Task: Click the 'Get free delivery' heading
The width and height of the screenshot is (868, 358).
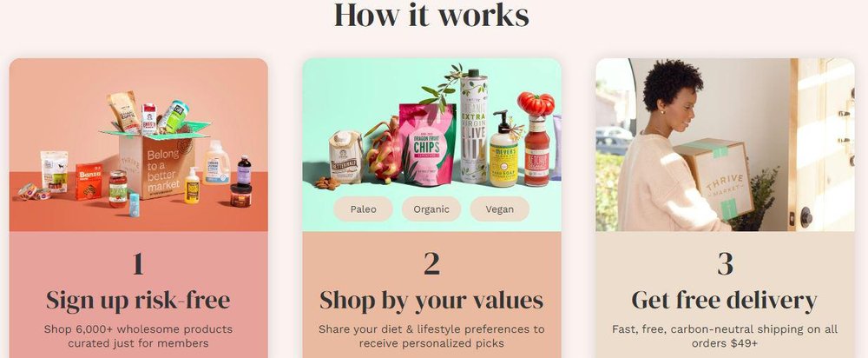Action: point(725,301)
